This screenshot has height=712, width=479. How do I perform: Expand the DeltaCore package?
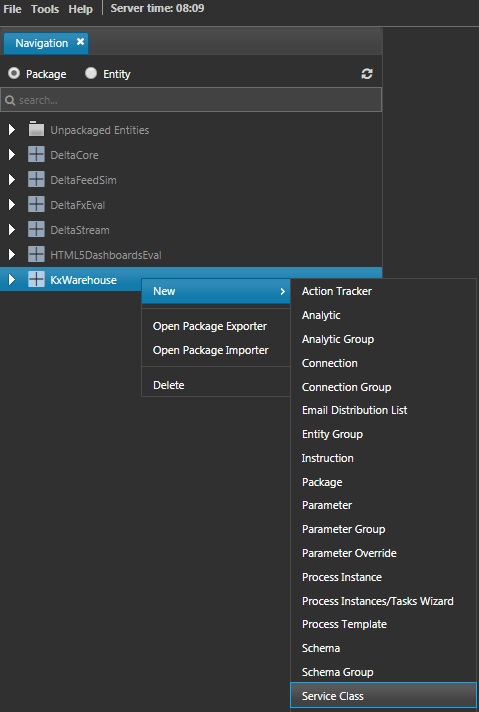[12, 155]
